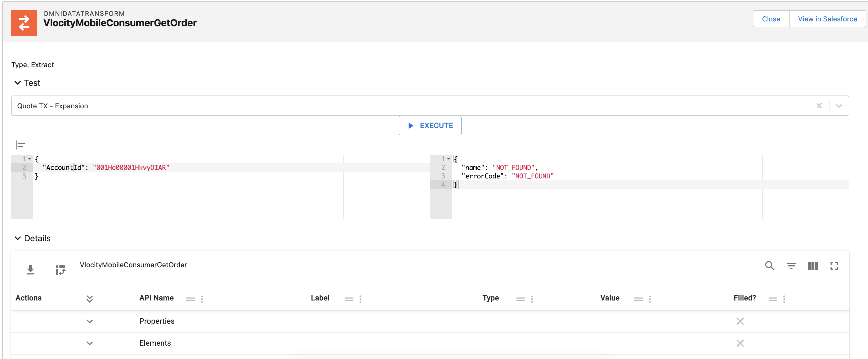Open View in Salesforce
The height and width of the screenshot is (359, 868).
[827, 19]
